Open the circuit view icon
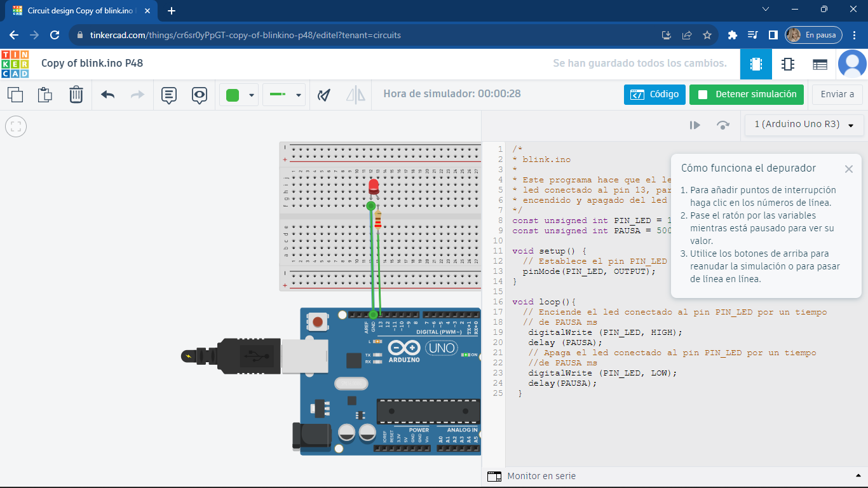Viewport: 868px width, 488px height. click(x=756, y=64)
